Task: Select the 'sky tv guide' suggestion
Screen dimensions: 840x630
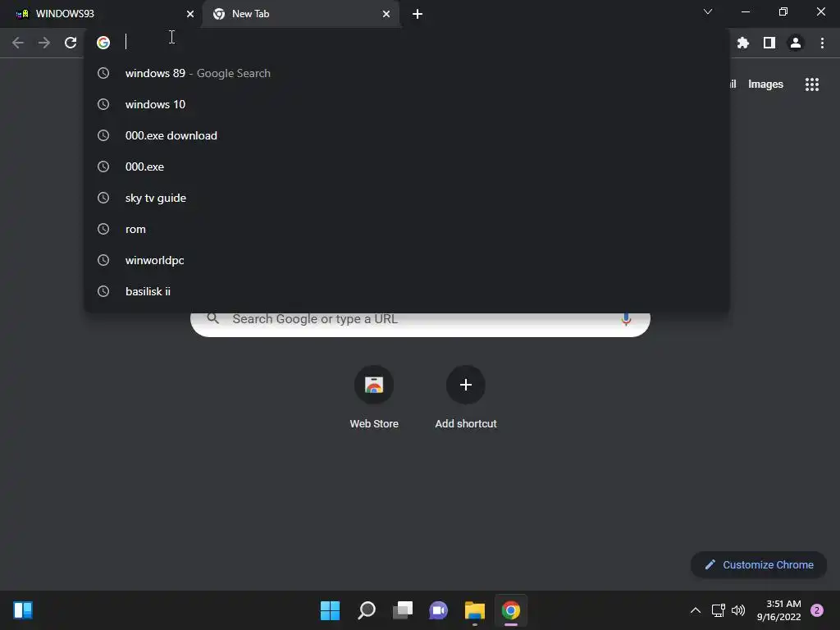Action: pos(407,198)
